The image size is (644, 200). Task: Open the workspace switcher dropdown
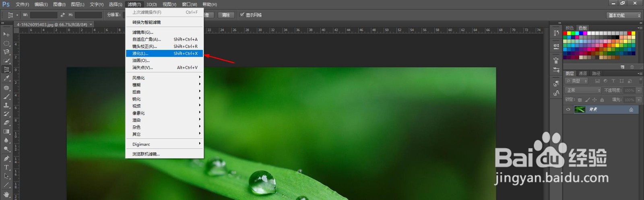(623, 15)
